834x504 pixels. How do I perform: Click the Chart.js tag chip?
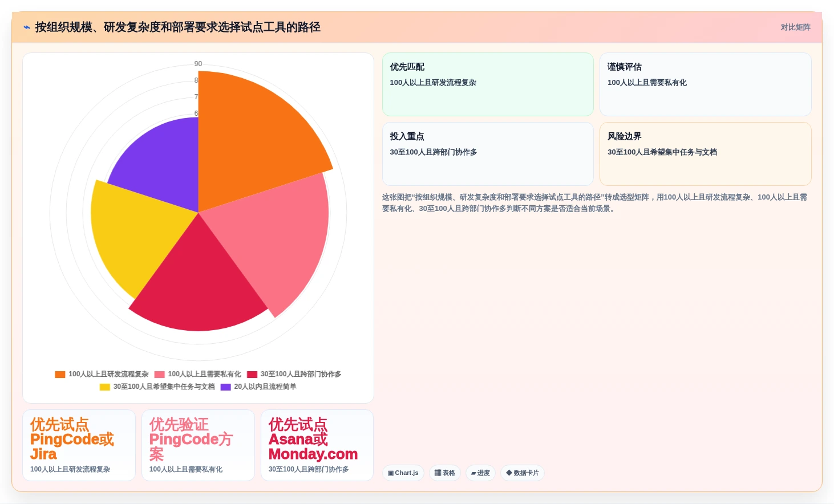point(403,473)
